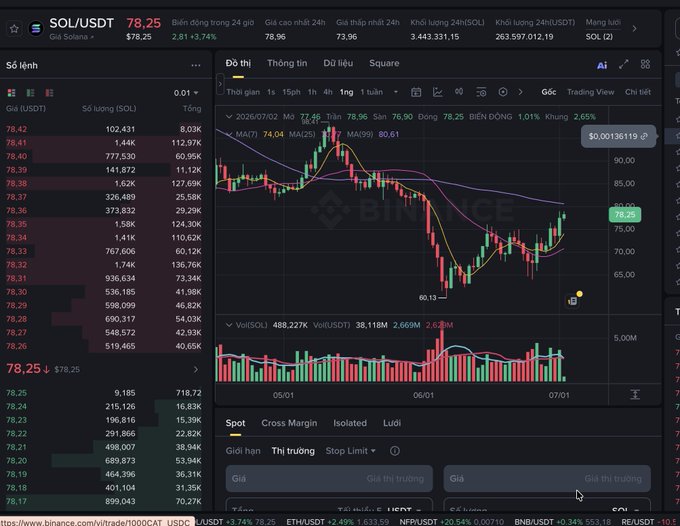This screenshot has height=526, width=680.
Task: Select sell order price 78,33
Action: click(16, 251)
